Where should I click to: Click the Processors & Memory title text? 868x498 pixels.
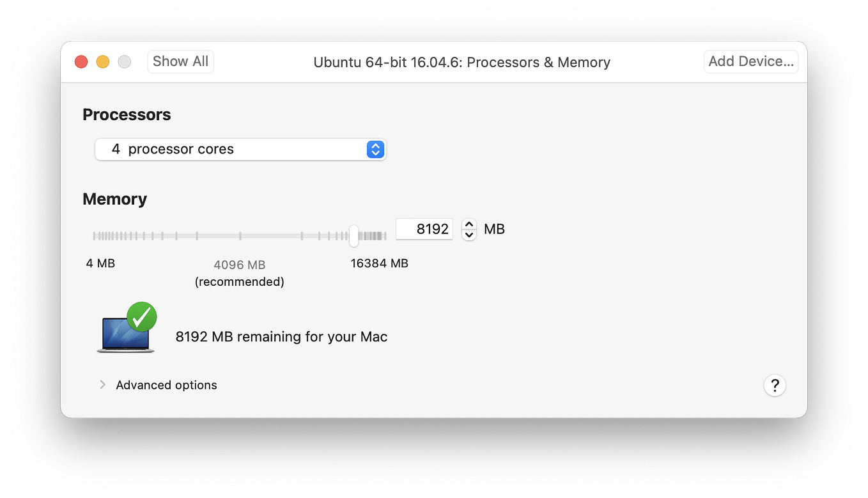pos(461,62)
